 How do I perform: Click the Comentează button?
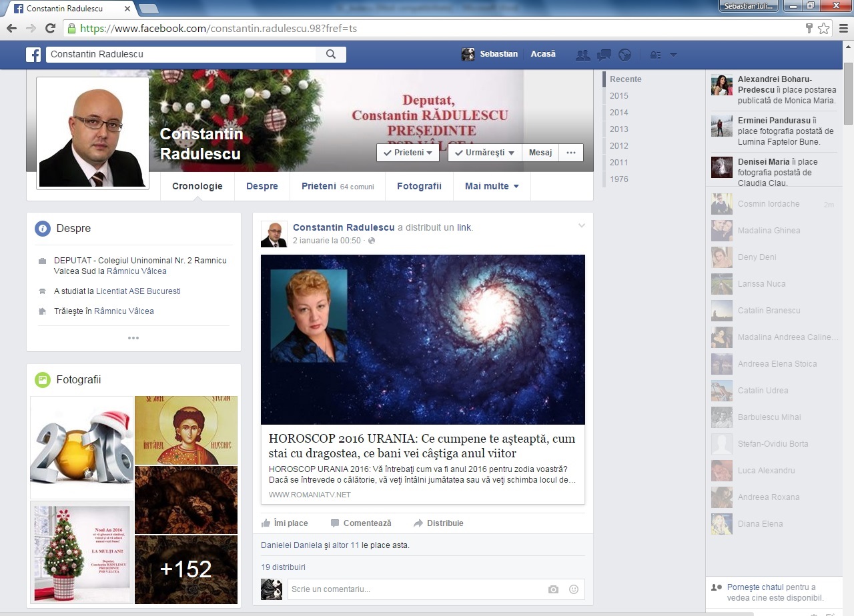[x=361, y=523]
